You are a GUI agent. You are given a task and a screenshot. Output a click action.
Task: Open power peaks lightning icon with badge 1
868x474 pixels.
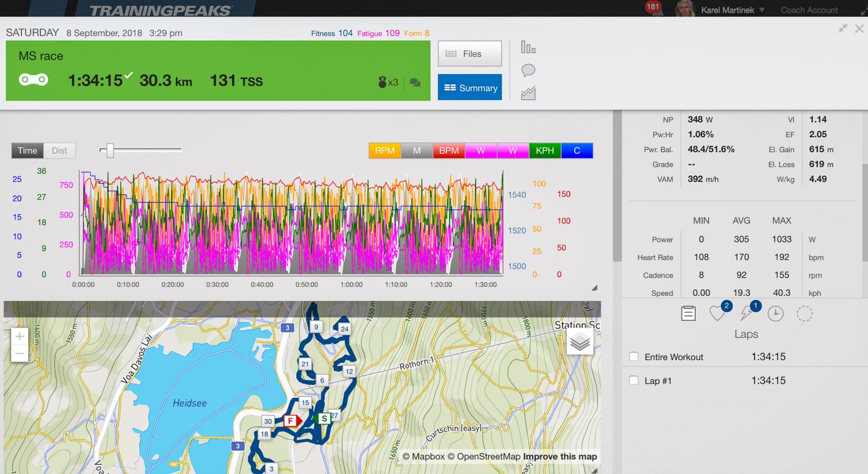tap(748, 313)
